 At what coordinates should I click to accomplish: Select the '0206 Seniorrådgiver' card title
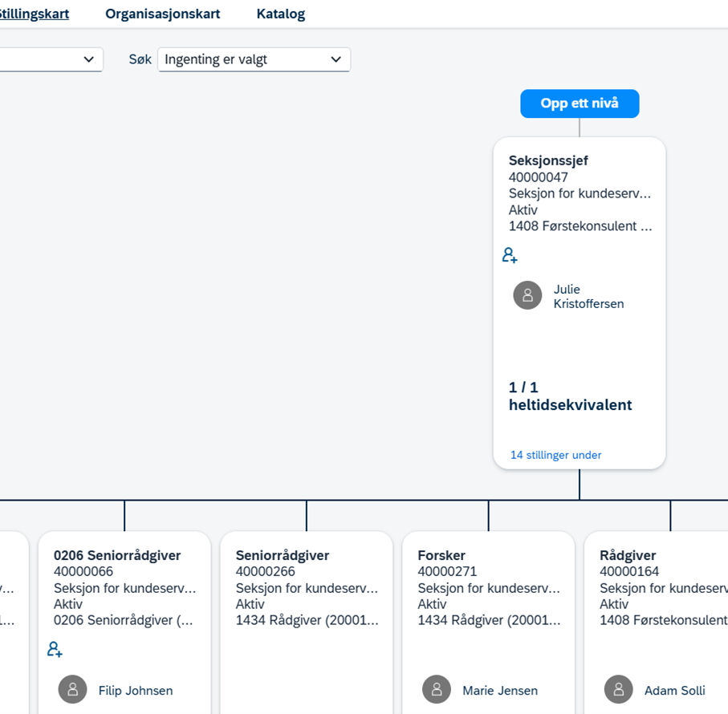117,555
